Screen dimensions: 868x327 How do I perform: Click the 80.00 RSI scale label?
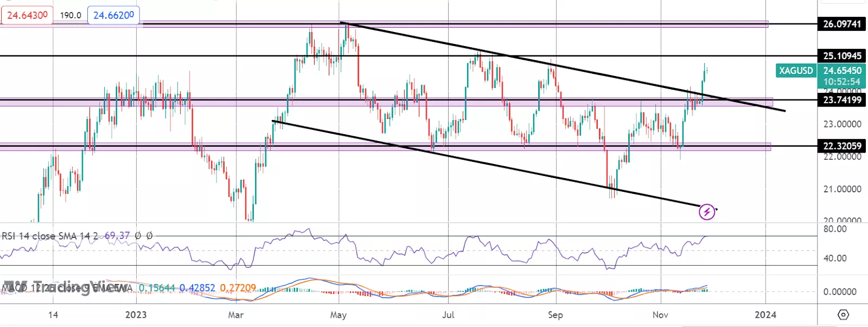835,229
